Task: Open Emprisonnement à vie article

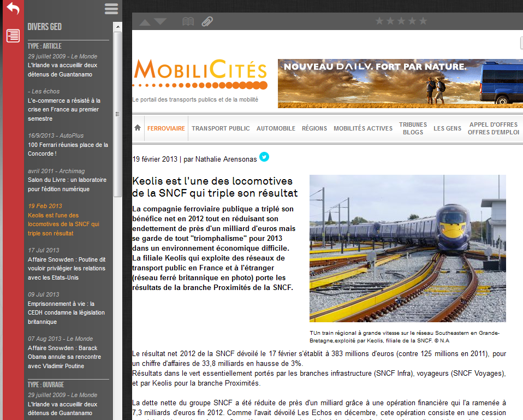Action: 66,313
